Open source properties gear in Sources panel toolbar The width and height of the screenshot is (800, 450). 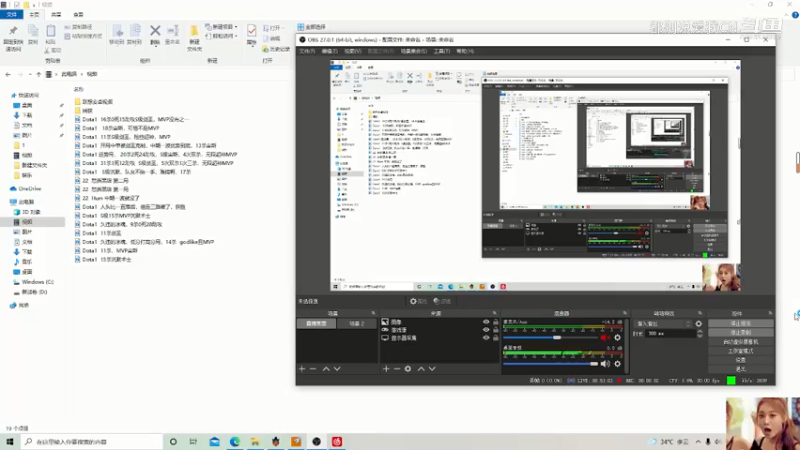click(408, 368)
